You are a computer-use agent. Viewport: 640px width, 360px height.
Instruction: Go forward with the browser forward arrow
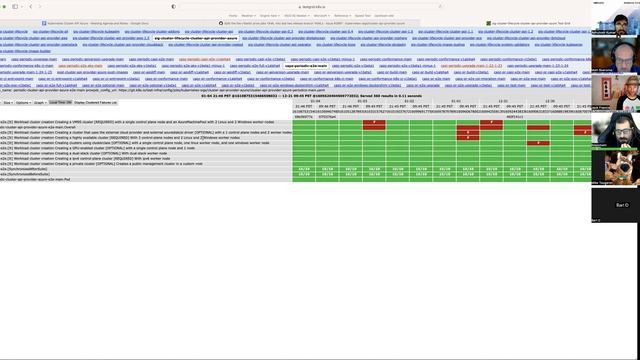coord(40,7)
